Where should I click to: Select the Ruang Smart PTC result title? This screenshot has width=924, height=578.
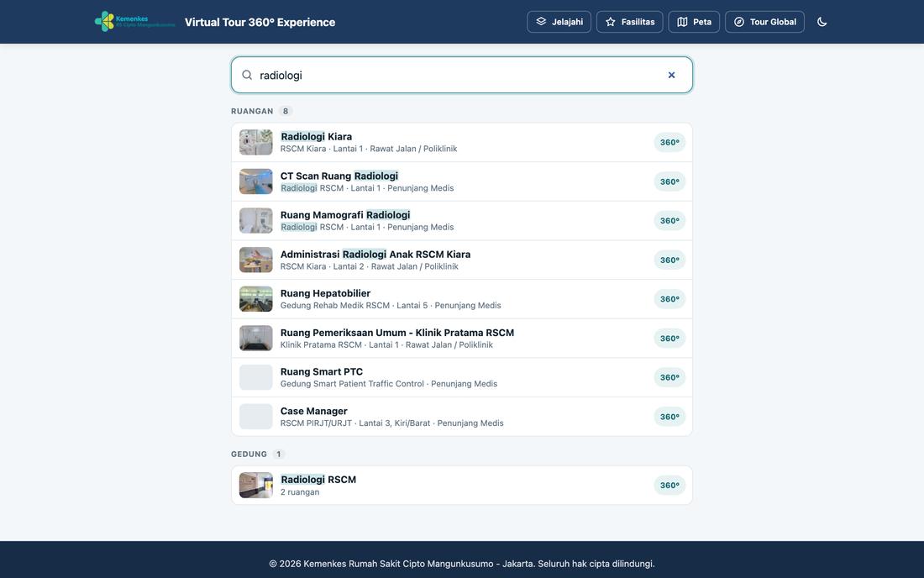point(321,371)
